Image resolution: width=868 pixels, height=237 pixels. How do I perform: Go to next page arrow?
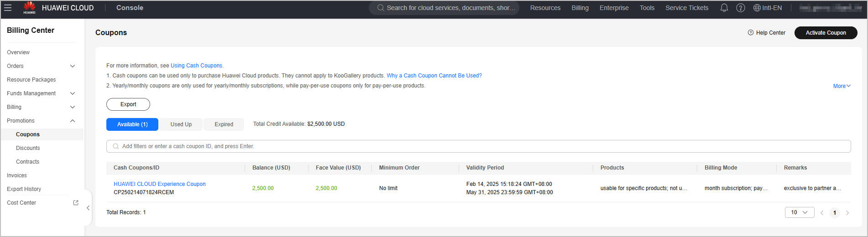pos(847,213)
